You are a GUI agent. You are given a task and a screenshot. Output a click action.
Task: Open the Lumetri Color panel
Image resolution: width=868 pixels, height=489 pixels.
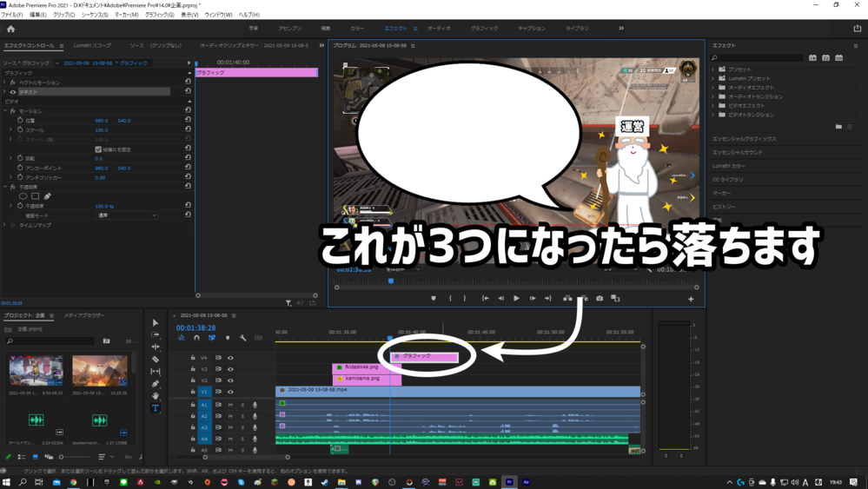point(728,166)
